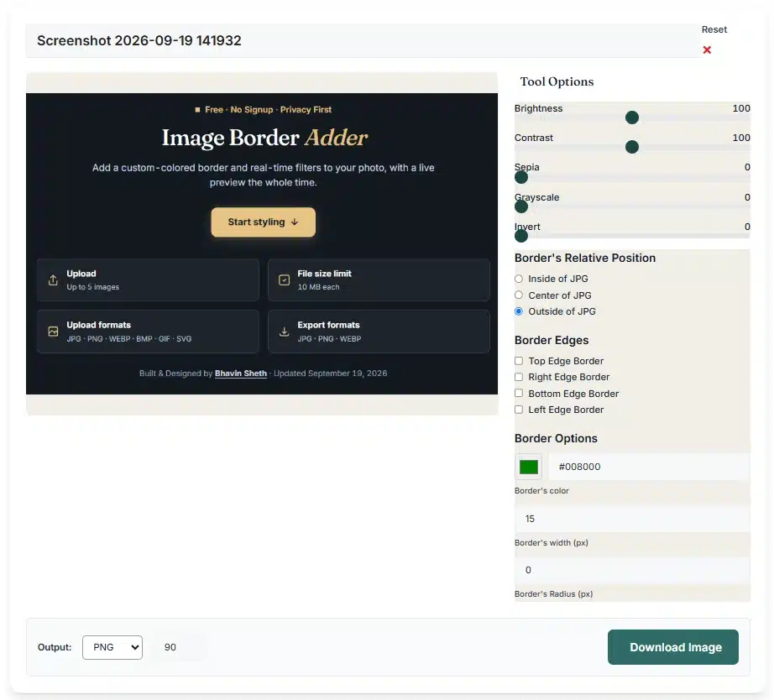Screen dimensions: 774x700
Task: Click the Border's width (px) label
Action: (x=552, y=542)
